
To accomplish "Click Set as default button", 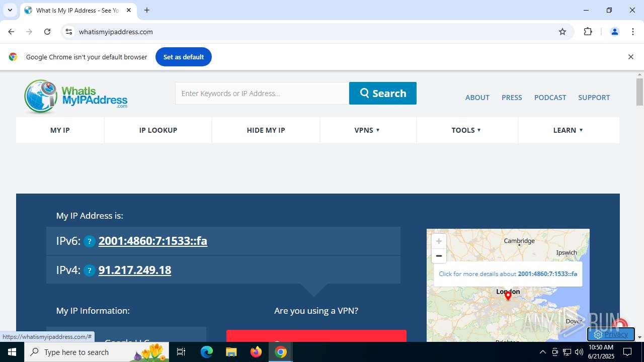I will coord(184,57).
